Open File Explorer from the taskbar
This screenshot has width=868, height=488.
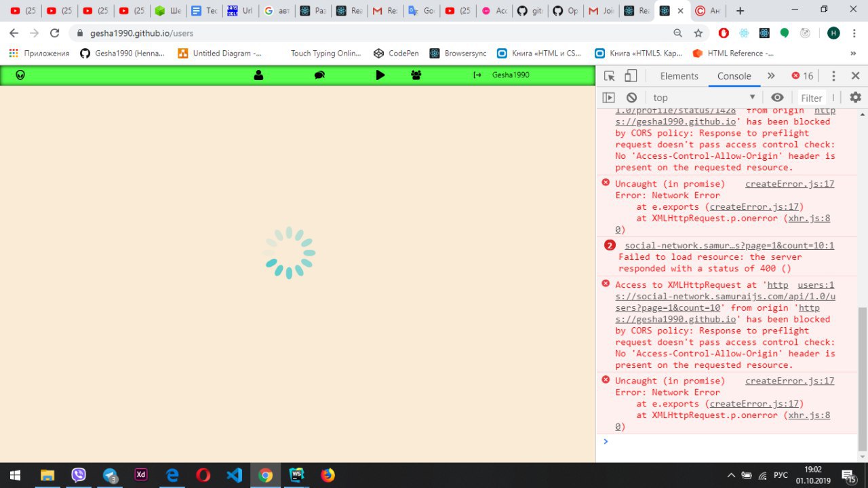pyautogui.click(x=47, y=475)
